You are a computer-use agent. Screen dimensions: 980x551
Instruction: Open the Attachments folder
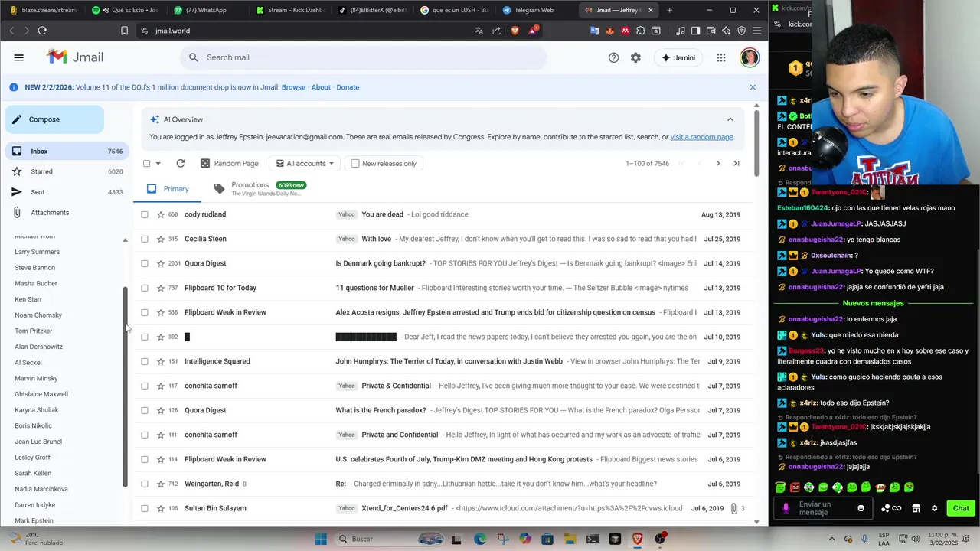click(65, 213)
